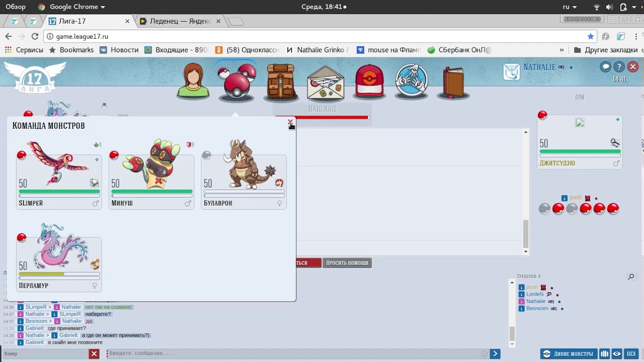Open the pokeball monsters team icon
The width and height of the screenshot is (644, 362).
click(236, 80)
